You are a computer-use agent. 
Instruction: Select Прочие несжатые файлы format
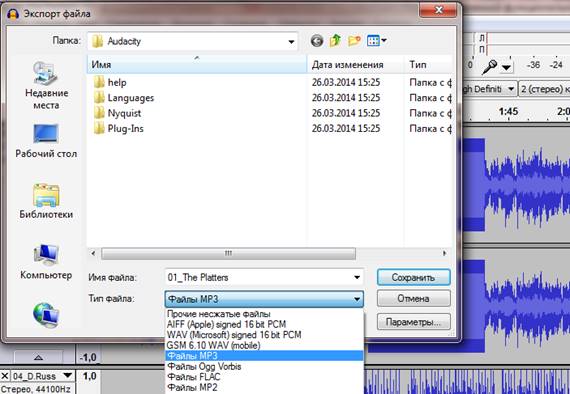pyautogui.click(x=264, y=314)
